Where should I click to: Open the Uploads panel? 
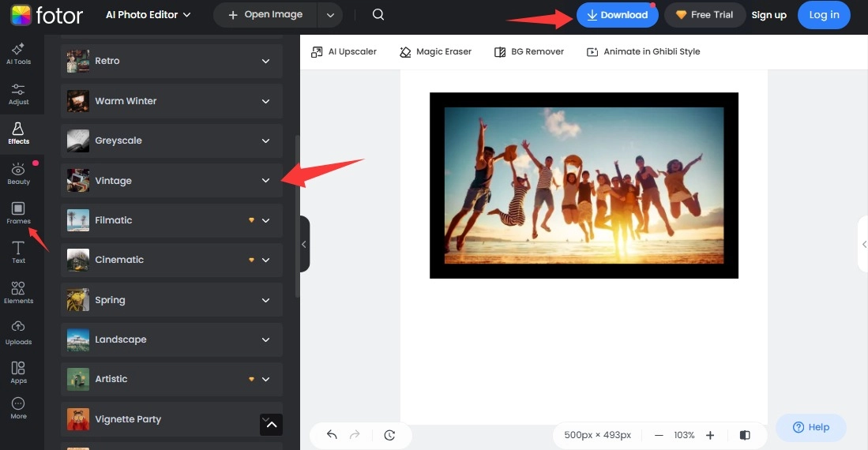click(18, 332)
